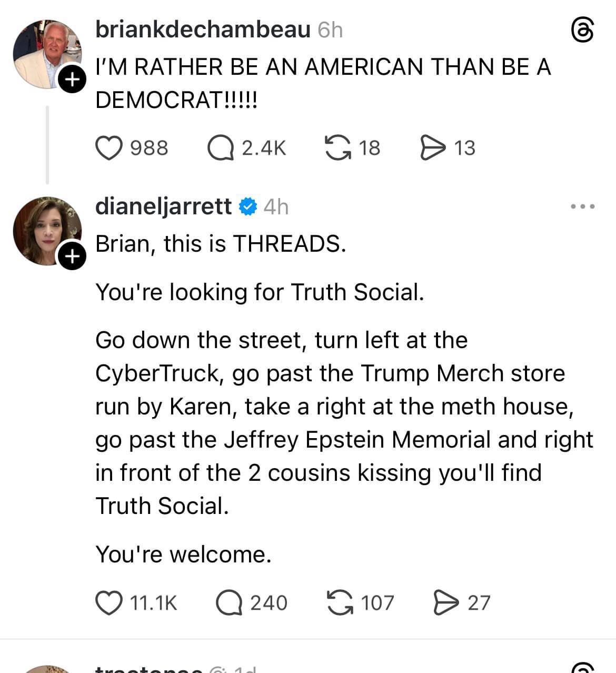Click the 4h timestamp on Diane's reply
This screenshot has height=673, width=616.
pyautogui.click(x=276, y=206)
